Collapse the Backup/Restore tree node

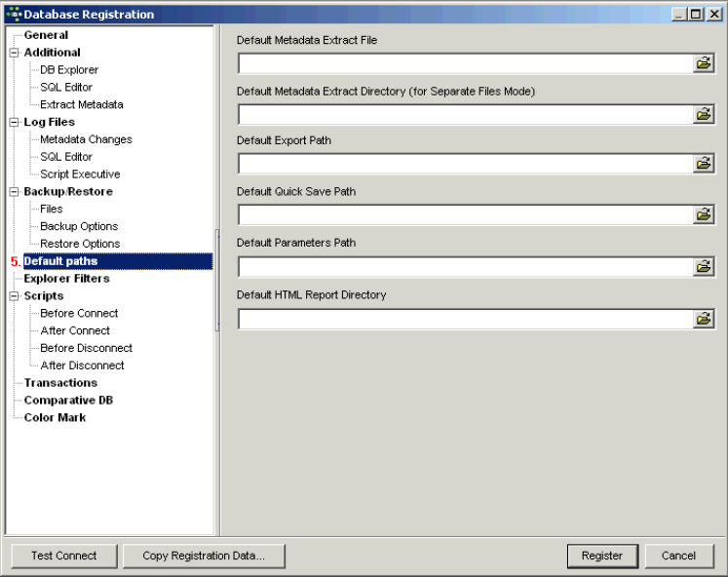point(14,192)
